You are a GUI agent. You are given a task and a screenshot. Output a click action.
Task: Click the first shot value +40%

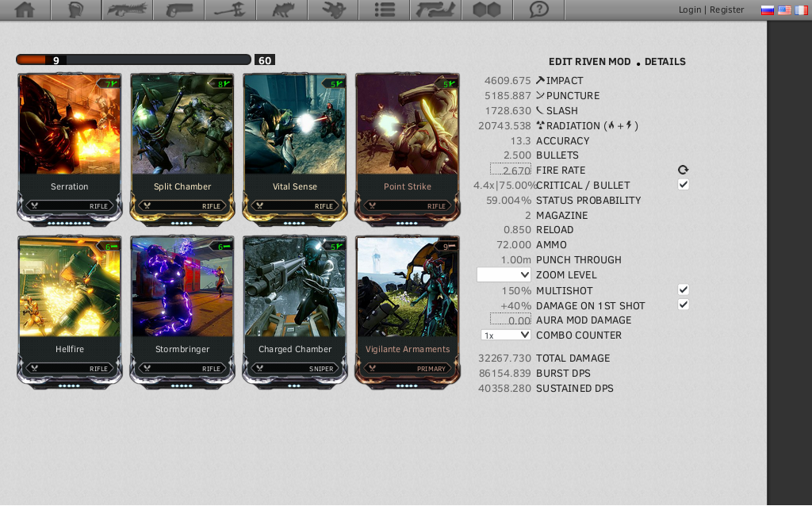[515, 305]
